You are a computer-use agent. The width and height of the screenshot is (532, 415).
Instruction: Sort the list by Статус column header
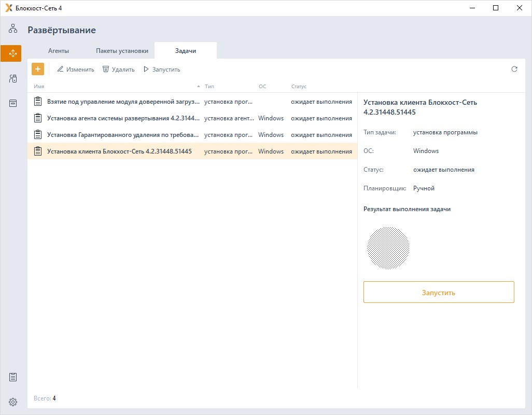pyautogui.click(x=299, y=87)
